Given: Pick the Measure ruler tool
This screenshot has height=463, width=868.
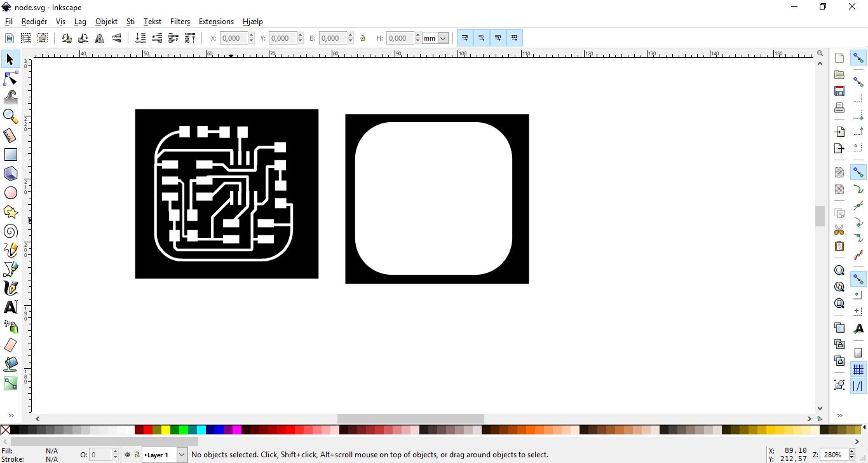Looking at the screenshot, I should (x=10, y=135).
